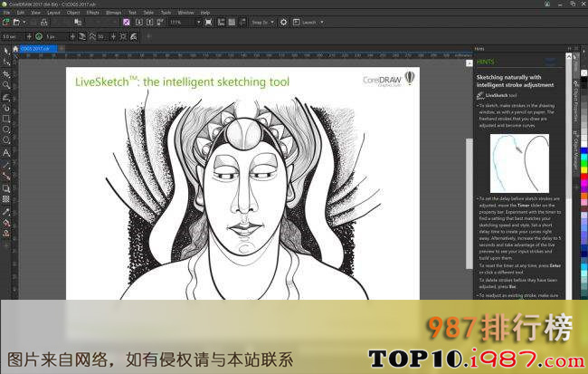This screenshot has height=374, width=588.
Task: Select the Interactive Fill tool
Action: click(6, 223)
